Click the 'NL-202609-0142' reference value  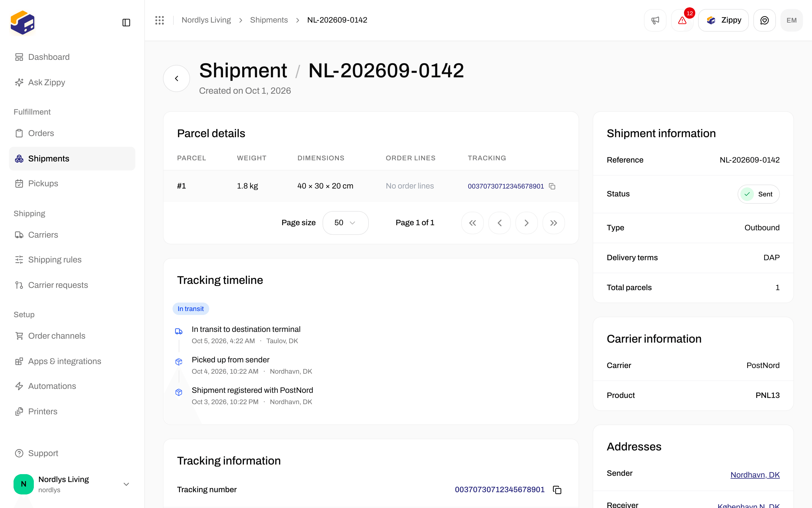[750, 160]
